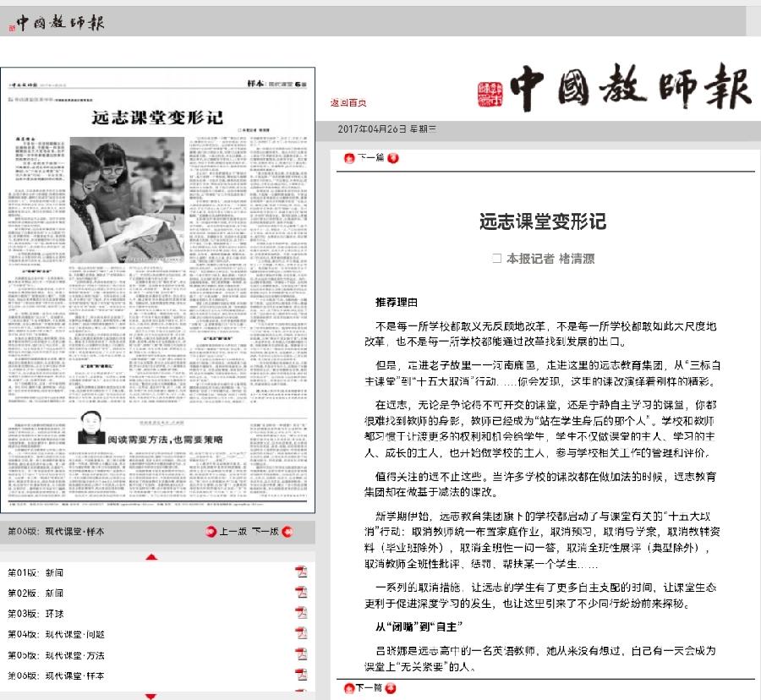Click the article title 远志课堂变形记
This screenshot has height=700, width=761.
pos(543,221)
